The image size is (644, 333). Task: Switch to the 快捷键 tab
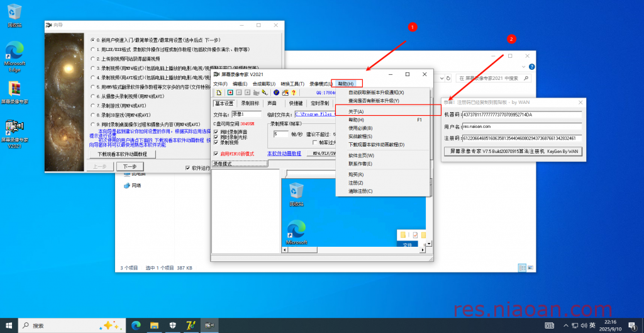coord(296,103)
